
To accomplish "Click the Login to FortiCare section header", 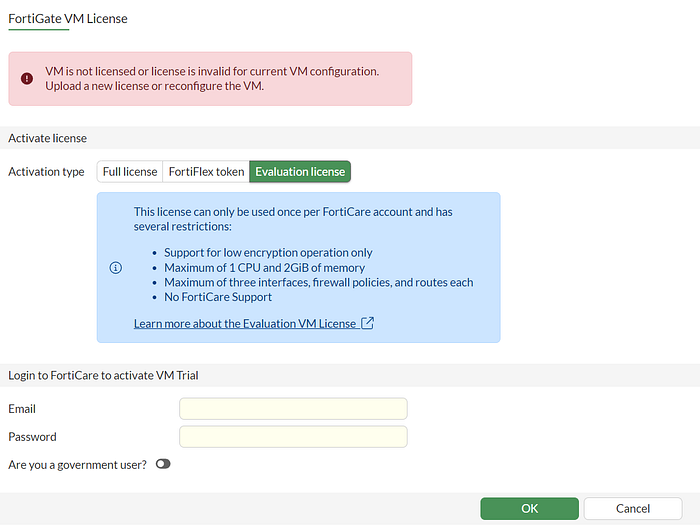I will [x=103, y=375].
